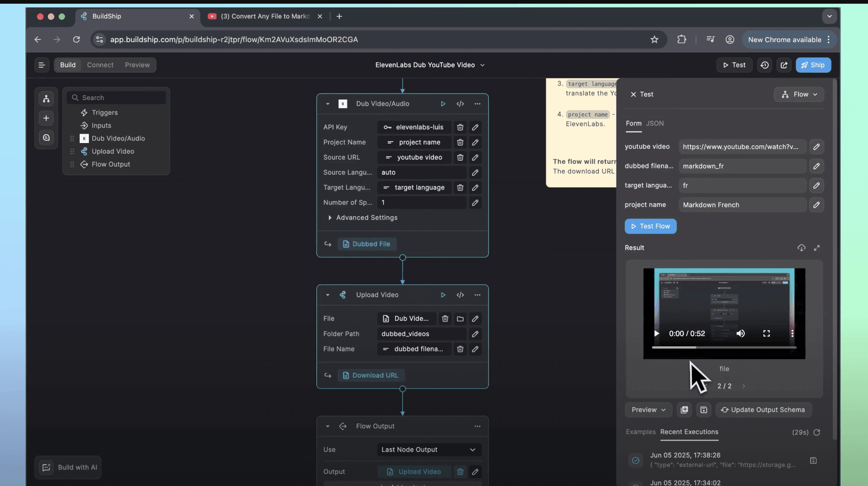Play the result video
Screen dimensions: 868x486
656,333
